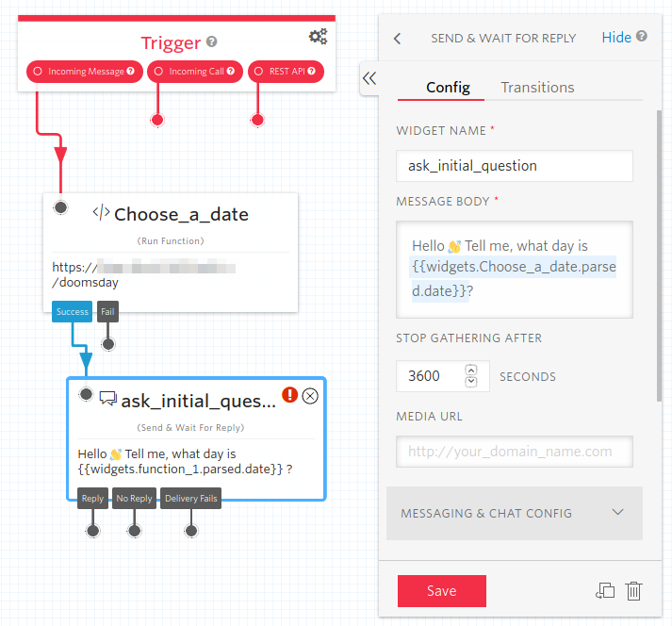Viewport: 672px width, 626px height.
Task: Open help icon next to Hide
Action: 641,36
